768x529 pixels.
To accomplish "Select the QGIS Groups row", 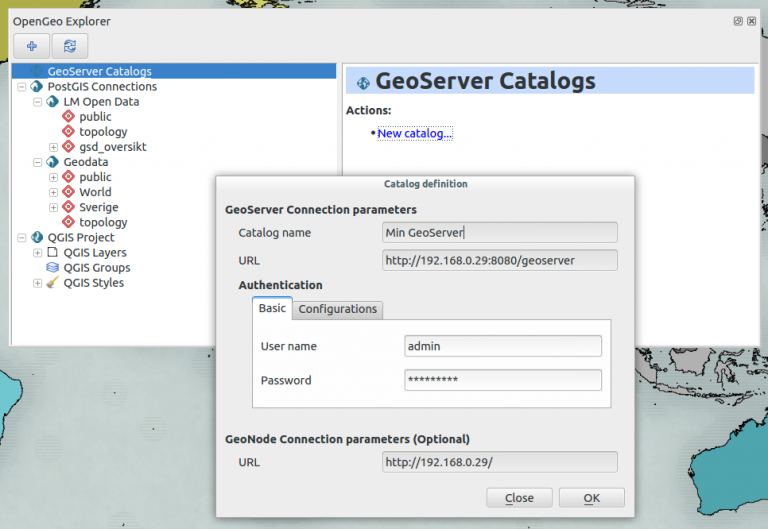I will click(97, 268).
